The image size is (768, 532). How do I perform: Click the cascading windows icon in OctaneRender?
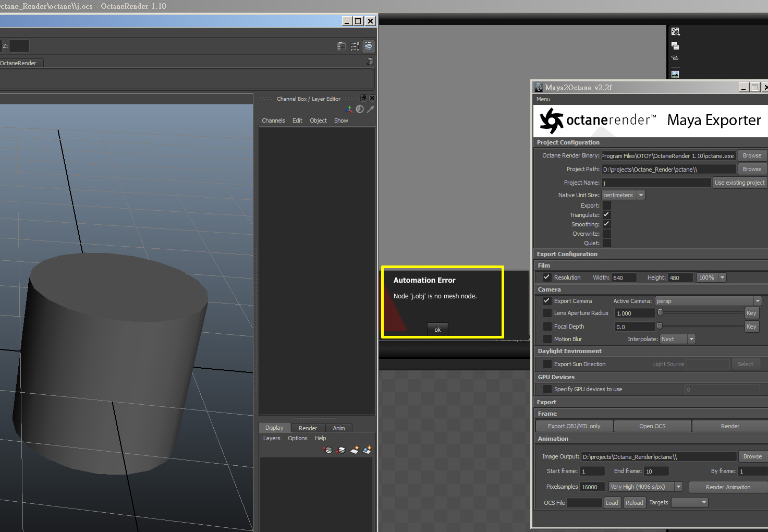pos(675,46)
